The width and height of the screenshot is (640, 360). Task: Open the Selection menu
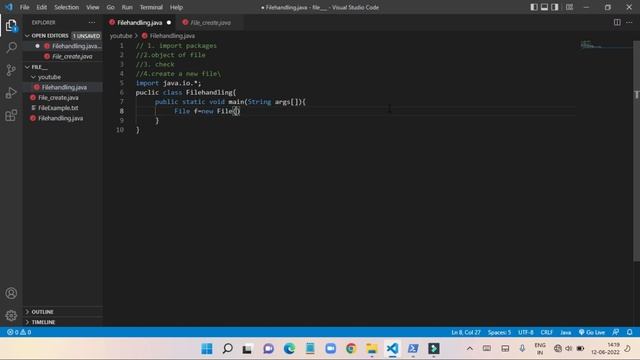(67, 7)
